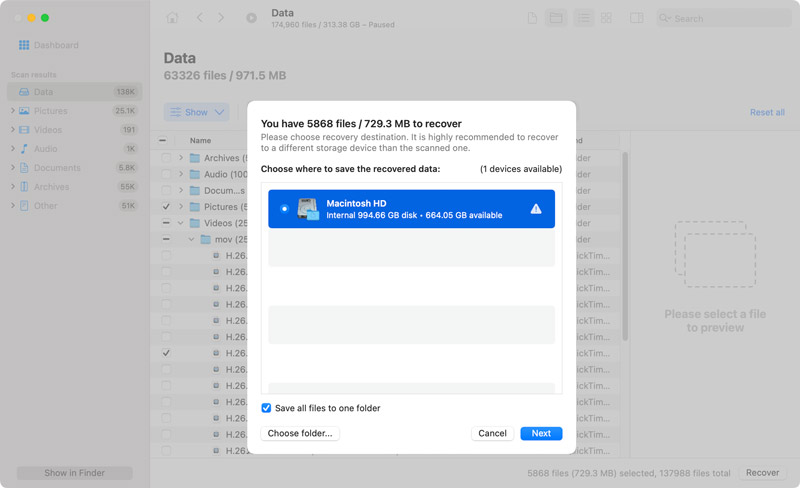Toggle the preview panel icon
Screen dimensions: 800x488
click(637, 18)
